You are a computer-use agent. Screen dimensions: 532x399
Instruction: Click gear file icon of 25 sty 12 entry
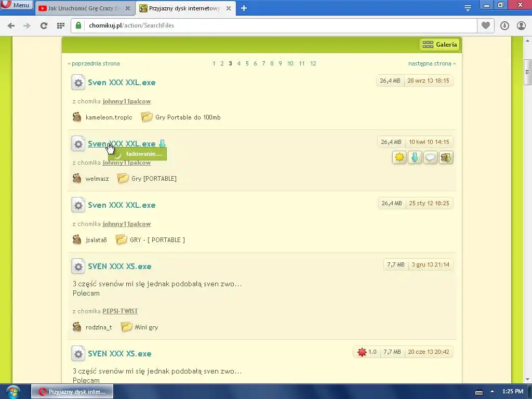pos(78,205)
